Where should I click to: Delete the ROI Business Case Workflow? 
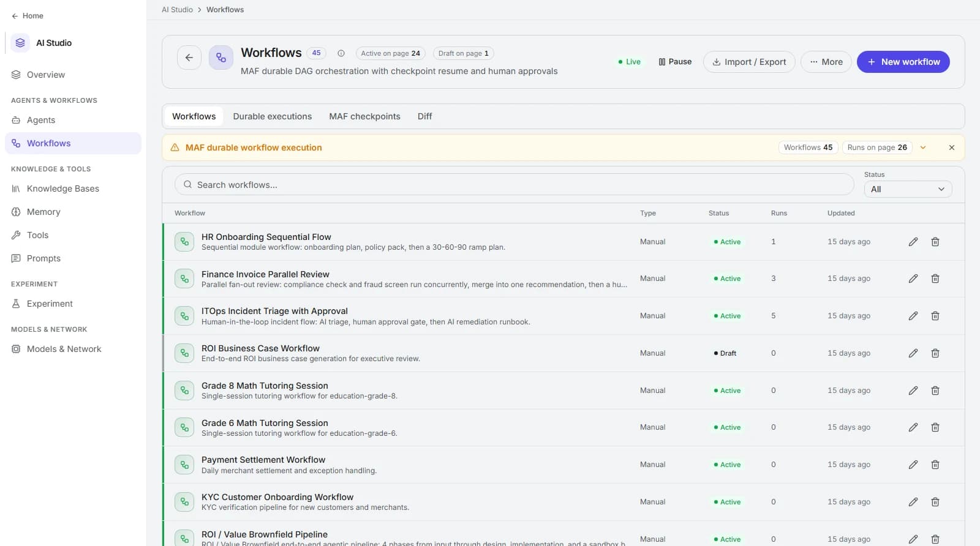click(935, 353)
